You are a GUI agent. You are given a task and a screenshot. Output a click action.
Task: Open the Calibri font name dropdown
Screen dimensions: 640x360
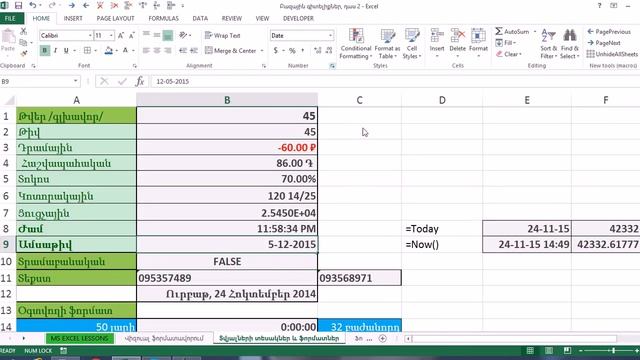(x=90, y=36)
